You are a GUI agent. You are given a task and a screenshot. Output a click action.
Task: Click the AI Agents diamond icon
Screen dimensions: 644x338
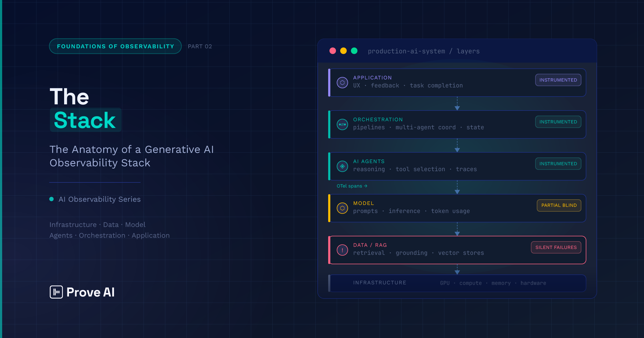pyautogui.click(x=342, y=166)
